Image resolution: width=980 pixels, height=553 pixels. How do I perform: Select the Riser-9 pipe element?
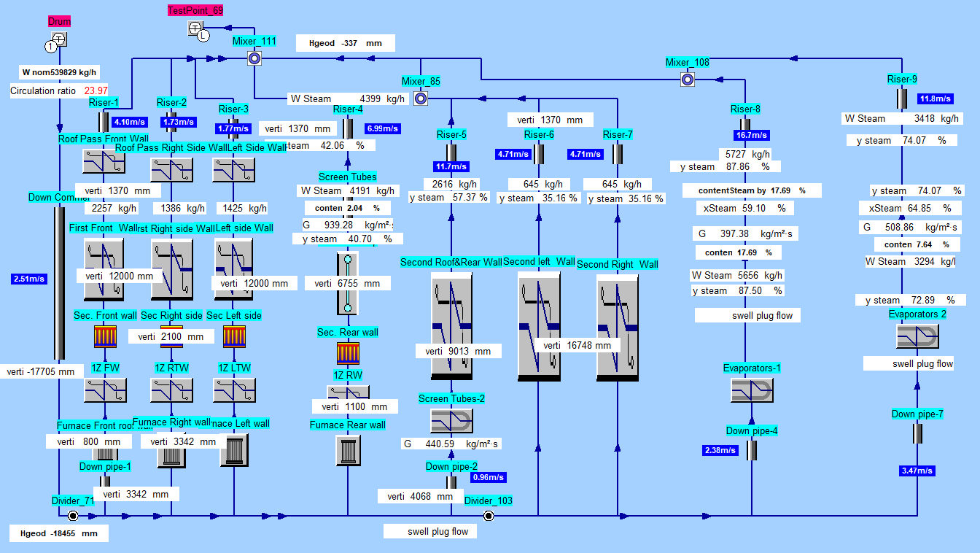[901, 98]
